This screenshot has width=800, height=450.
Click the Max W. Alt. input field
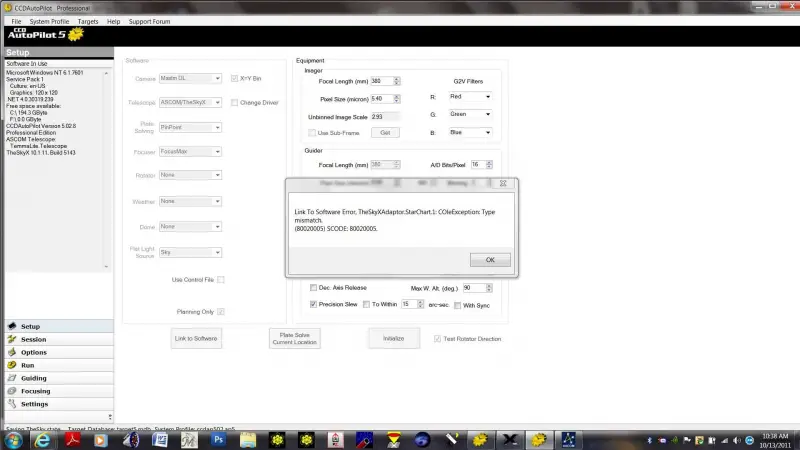point(474,288)
